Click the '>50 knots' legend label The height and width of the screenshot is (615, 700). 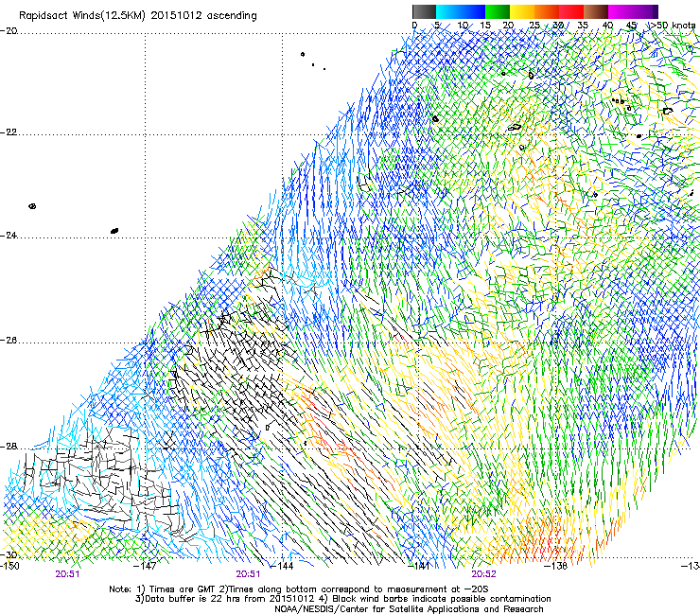point(673,25)
